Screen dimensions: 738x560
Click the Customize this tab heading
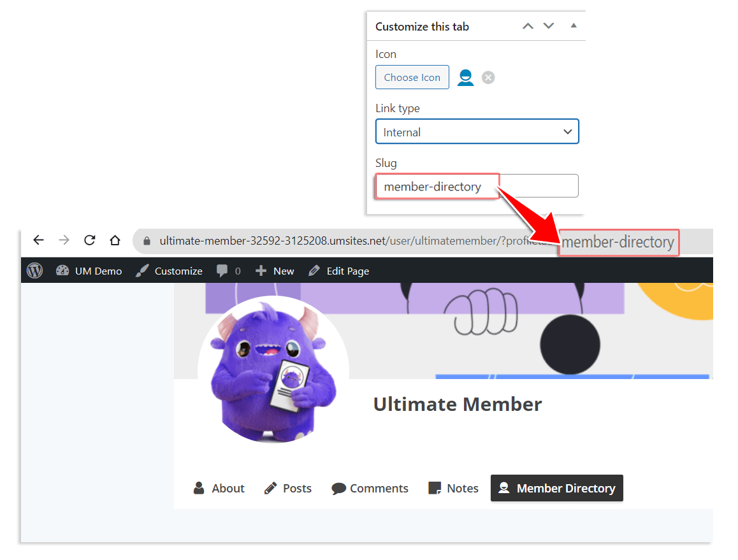[x=422, y=26]
